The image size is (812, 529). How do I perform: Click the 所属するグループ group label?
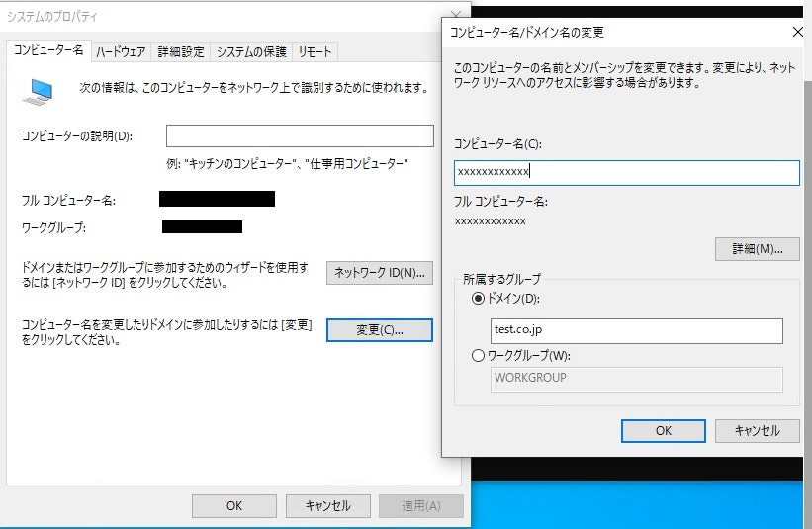pyautogui.click(x=501, y=280)
